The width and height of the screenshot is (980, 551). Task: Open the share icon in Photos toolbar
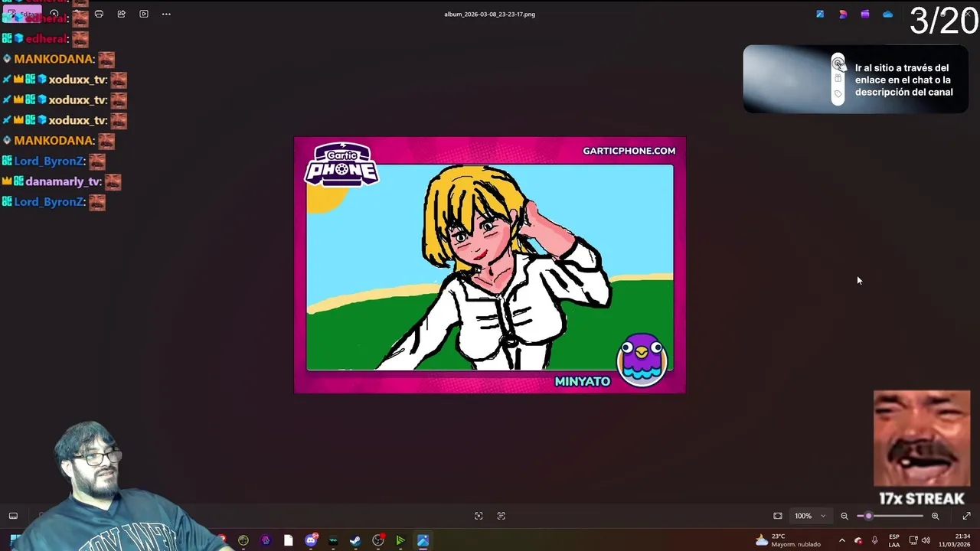(x=121, y=14)
